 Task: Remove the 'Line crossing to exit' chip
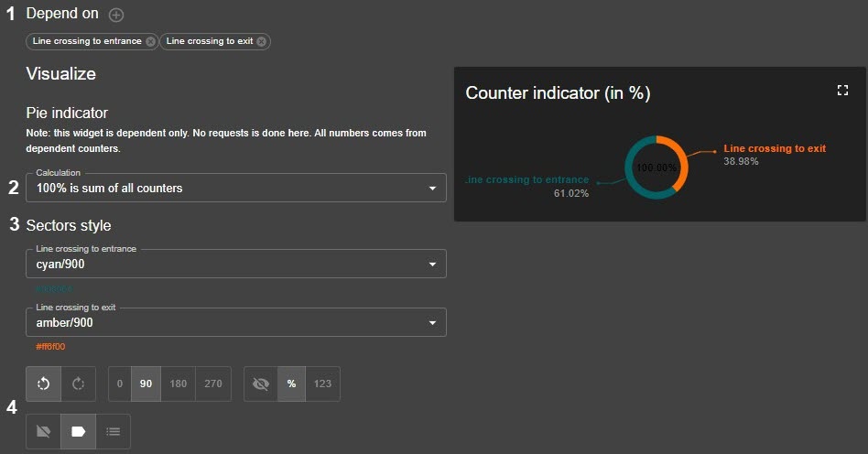point(262,41)
